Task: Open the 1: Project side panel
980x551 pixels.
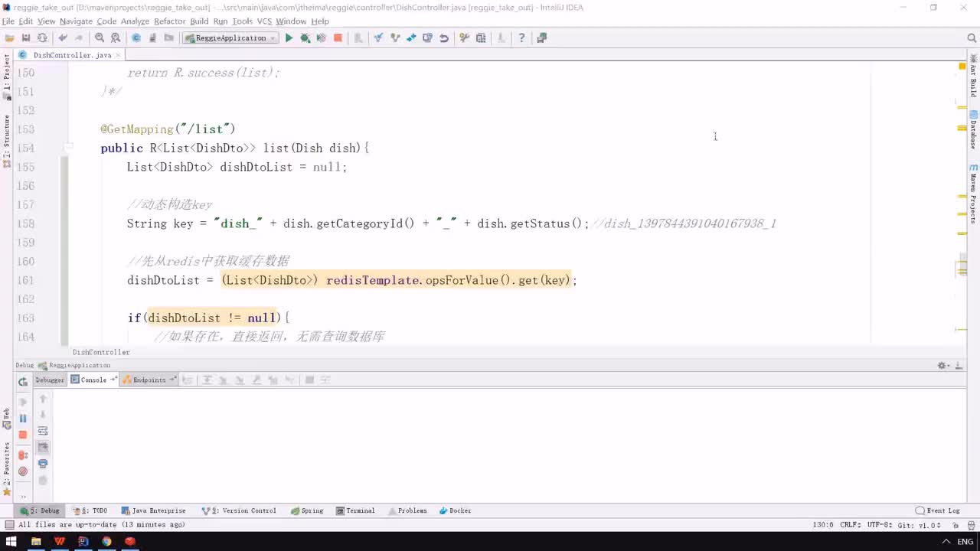Action: [7, 77]
